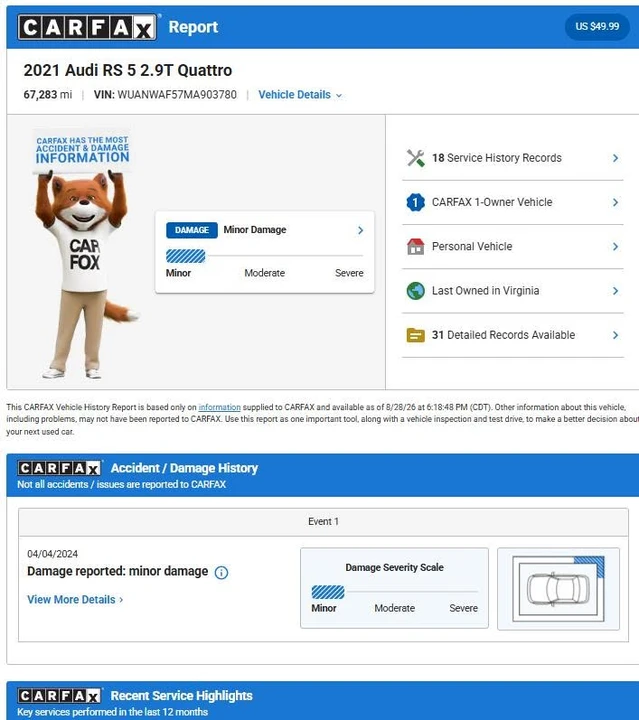Follow the 'information' hyperlink in disclaimer

coord(219,407)
